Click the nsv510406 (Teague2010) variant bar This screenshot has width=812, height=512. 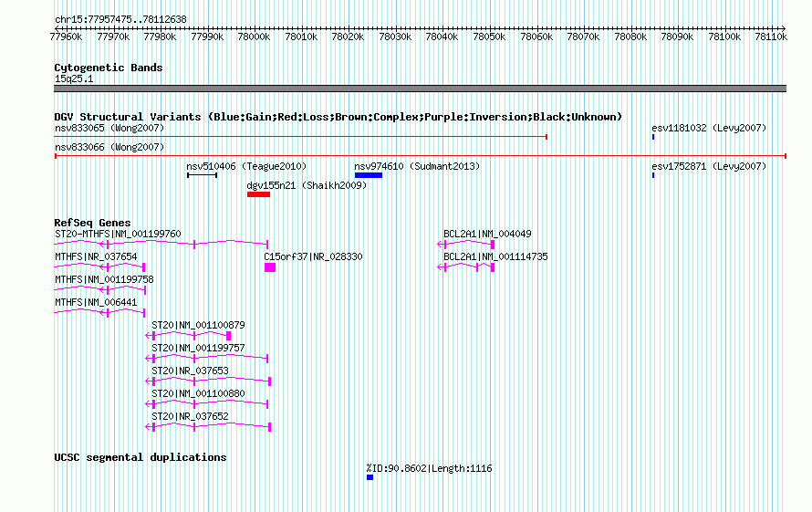(x=202, y=175)
